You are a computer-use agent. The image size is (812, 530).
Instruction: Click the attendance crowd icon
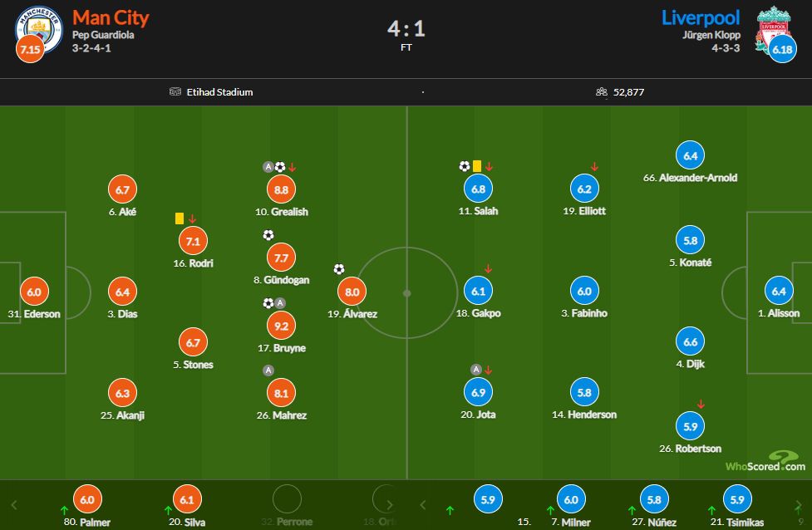(602, 92)
